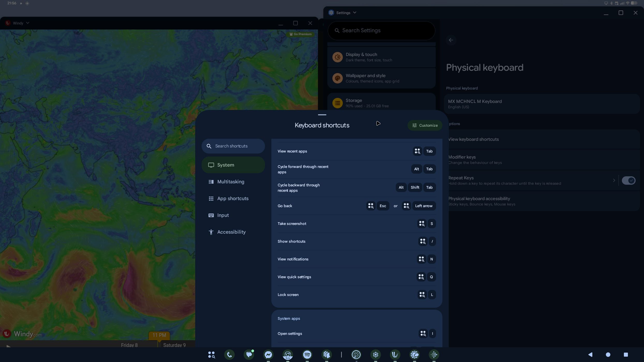Click the sheet handle above Keyboard shortcuts

(x=322, y=115)
